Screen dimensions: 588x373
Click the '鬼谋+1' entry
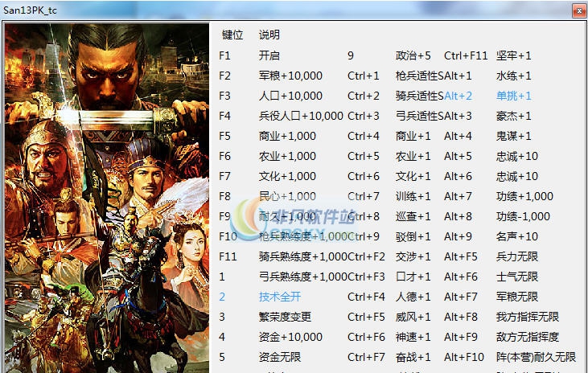pos(513,136)
